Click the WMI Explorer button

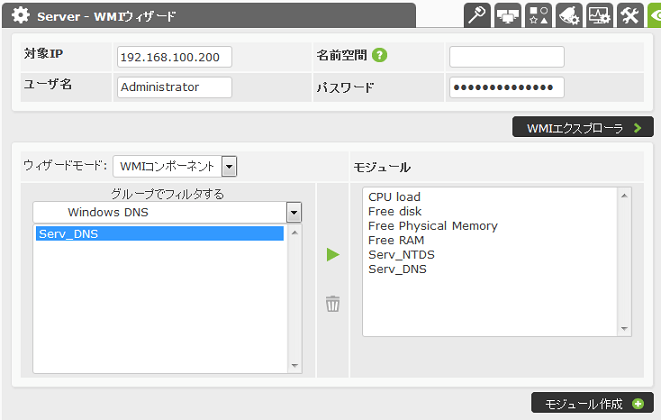[582, 128]
